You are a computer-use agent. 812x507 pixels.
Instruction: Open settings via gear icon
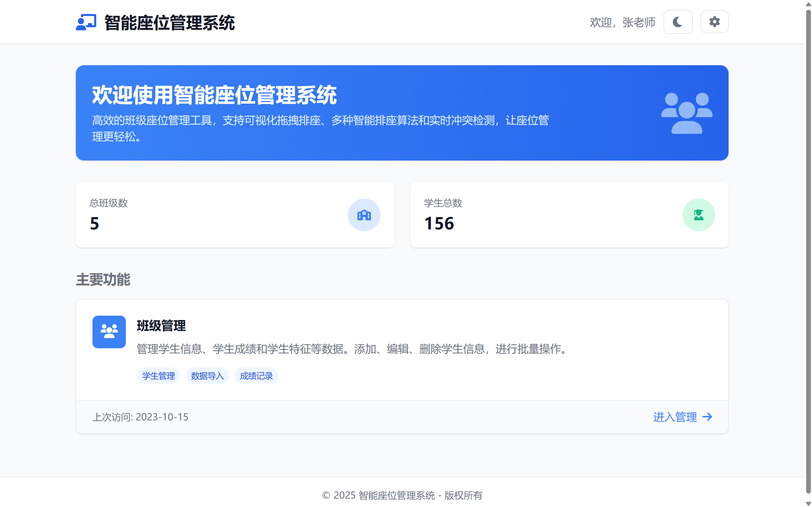[714, 22]
